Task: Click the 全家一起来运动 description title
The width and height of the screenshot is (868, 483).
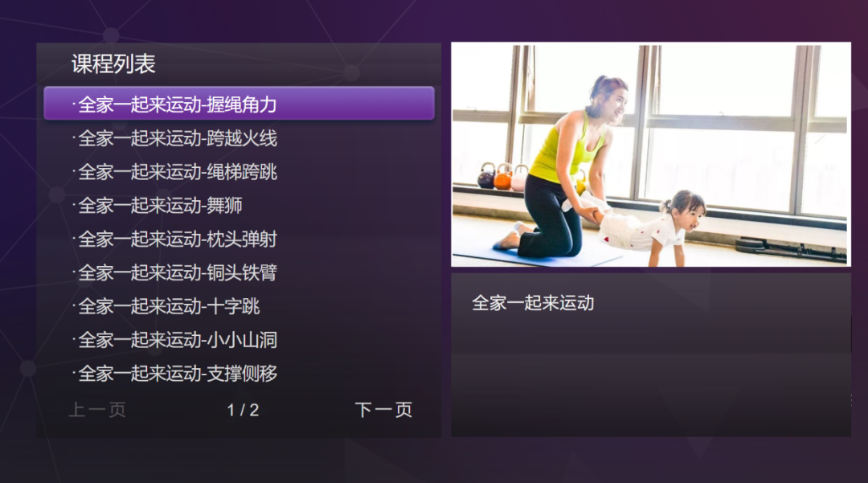Action: click(x=533, y=303)
